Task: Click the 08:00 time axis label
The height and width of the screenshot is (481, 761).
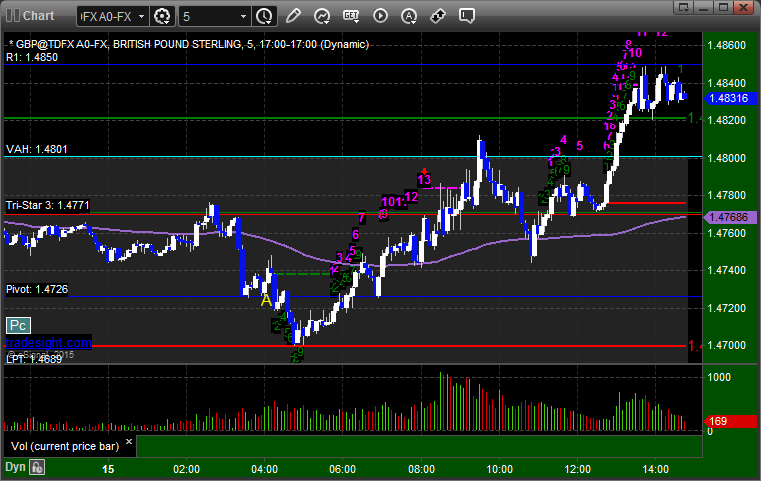Action: [421, 469]
